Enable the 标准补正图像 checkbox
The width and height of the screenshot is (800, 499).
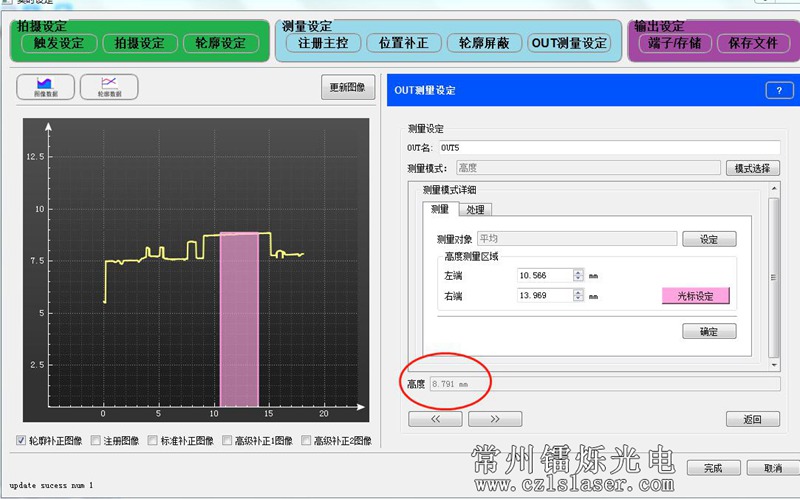click(x=153, y=440)
